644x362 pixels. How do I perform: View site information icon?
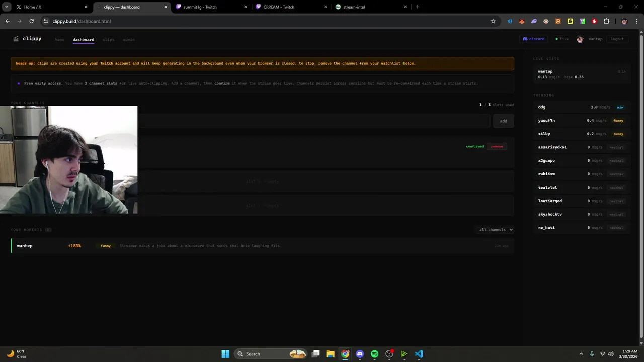click(x=46, y=21)
